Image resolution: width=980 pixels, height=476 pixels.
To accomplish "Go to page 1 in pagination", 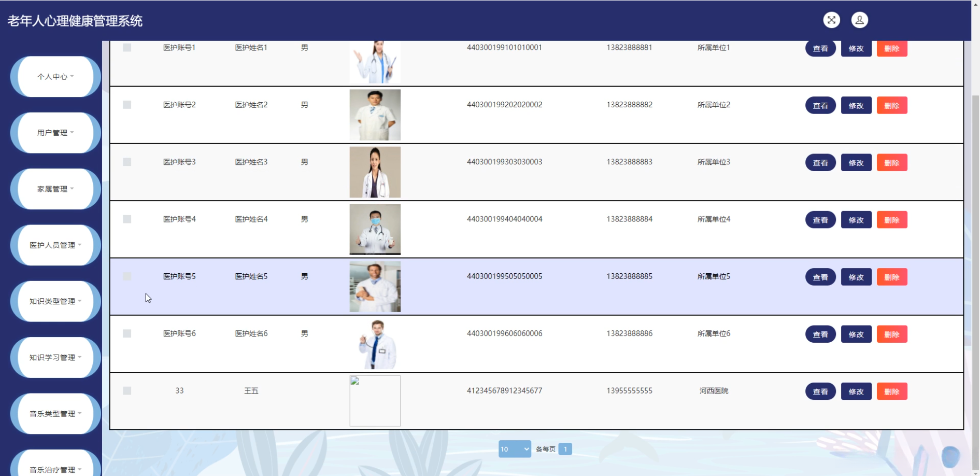I will tap(565, 449).
